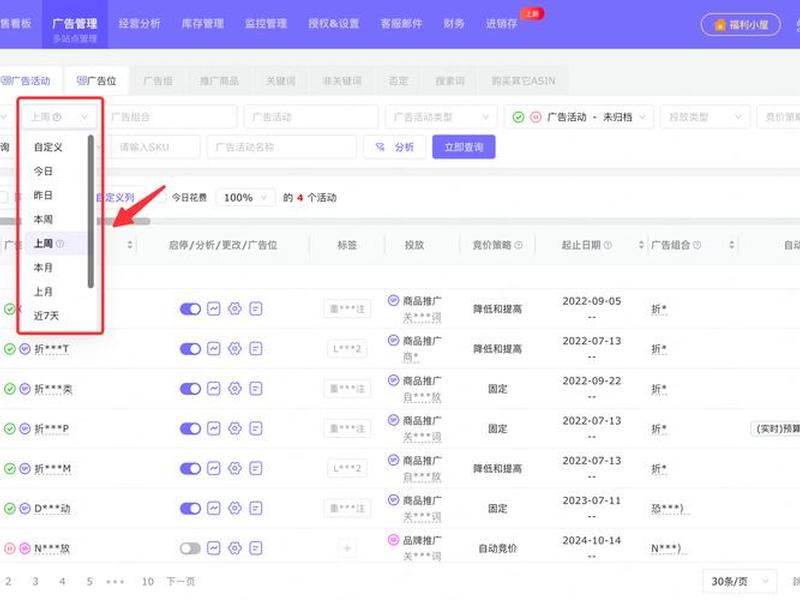Open the chart analysis icon for D***动 row
This screenshot has width=800, height=600.
213,508
